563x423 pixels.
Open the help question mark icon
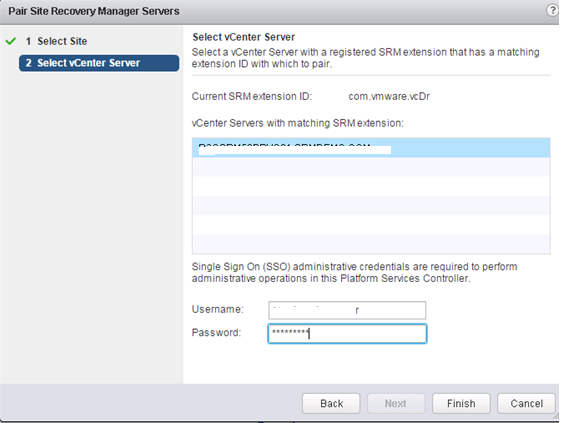552,10
